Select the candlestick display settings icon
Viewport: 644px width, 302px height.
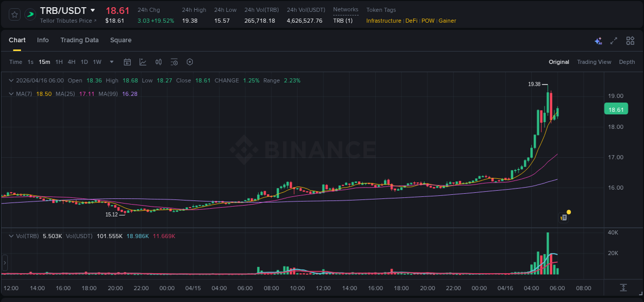pyautogui.click(x=159, y=62)
